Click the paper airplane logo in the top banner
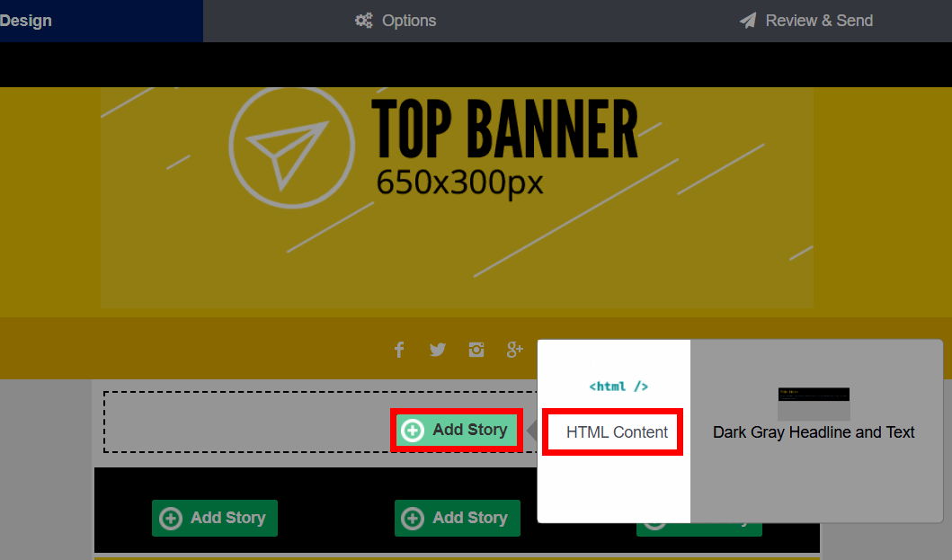The width and height of the screenshot is (952, 560). [291, 146]
